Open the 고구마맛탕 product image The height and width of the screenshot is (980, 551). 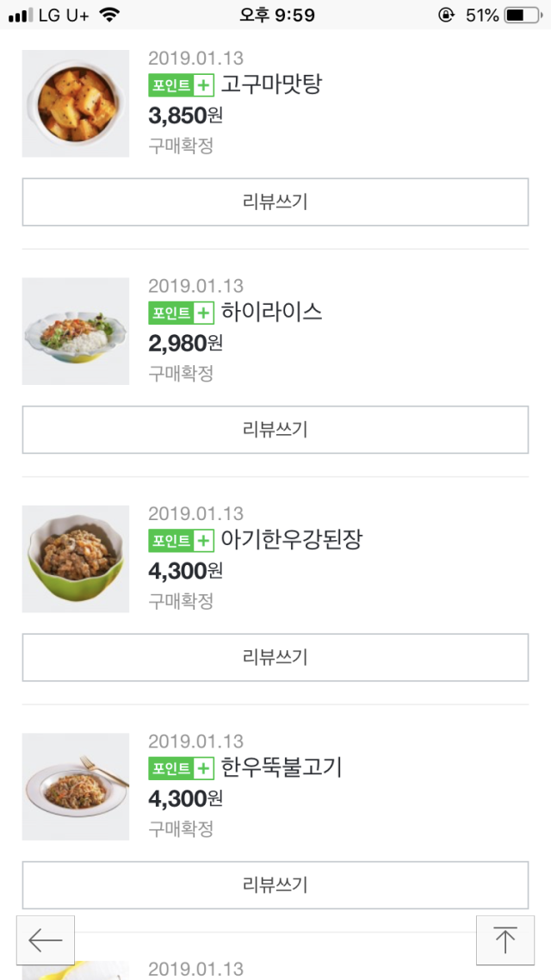click(76, 104)
